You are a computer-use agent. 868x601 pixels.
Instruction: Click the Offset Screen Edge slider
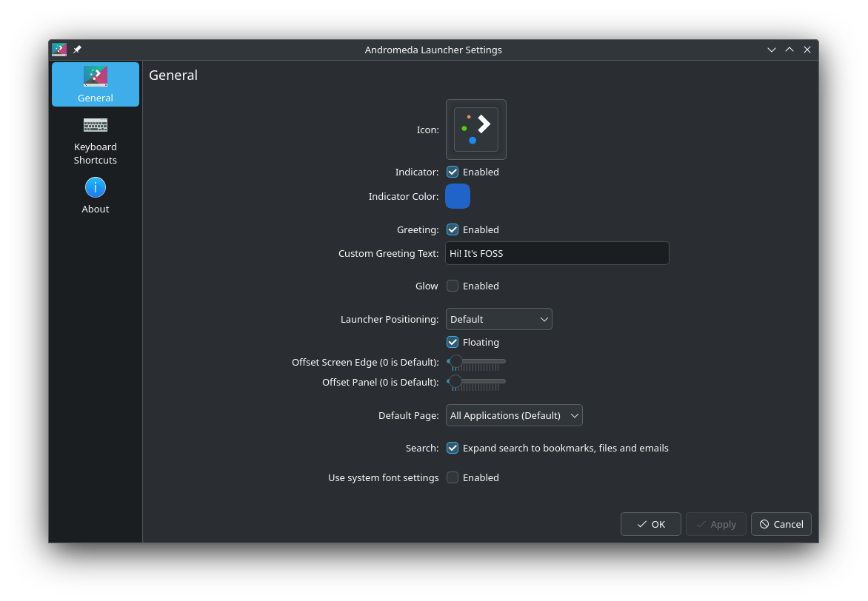click(476, 361)
